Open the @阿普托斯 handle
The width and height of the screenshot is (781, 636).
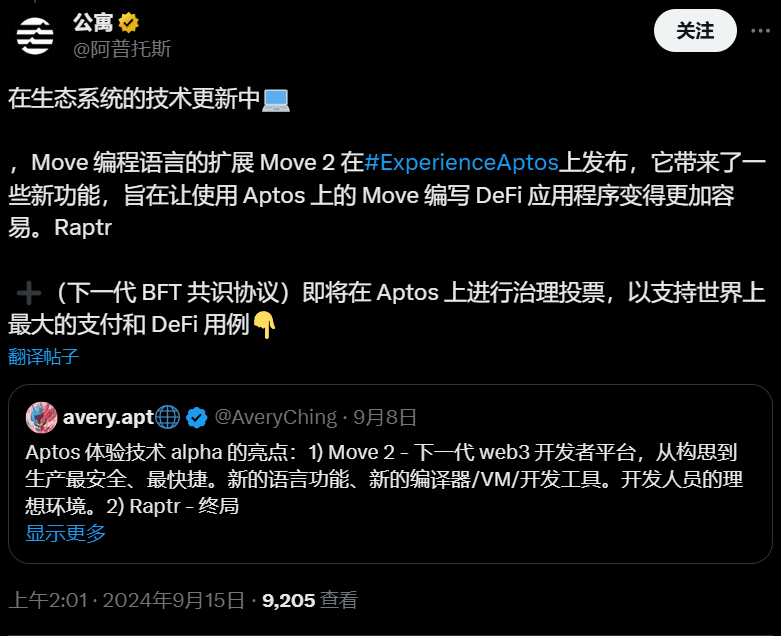122,49
